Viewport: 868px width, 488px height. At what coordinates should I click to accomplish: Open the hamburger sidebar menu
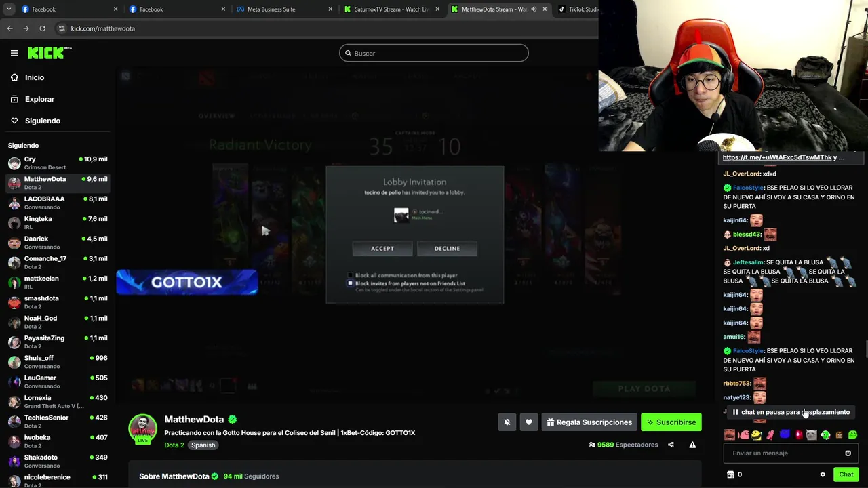pyautogui.click(x=14, y=53)
